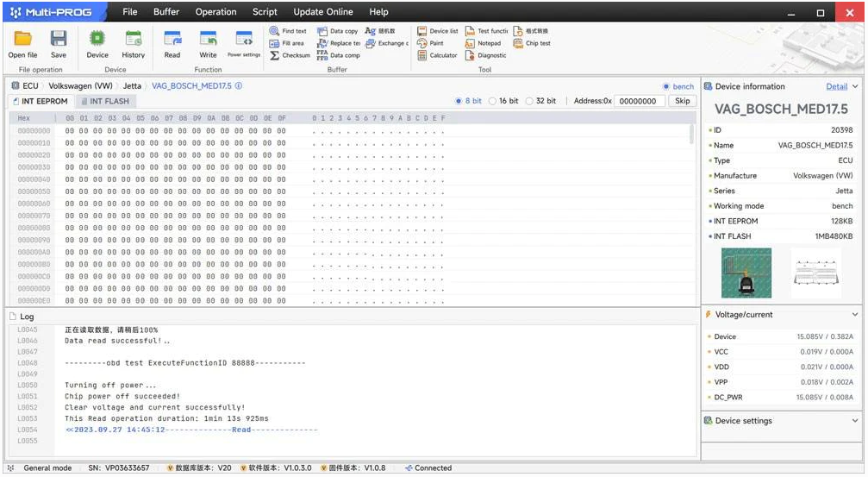Click the DC_PWR voltage reading row
This screenshot has width=868, height=477.
click(781, 398)
